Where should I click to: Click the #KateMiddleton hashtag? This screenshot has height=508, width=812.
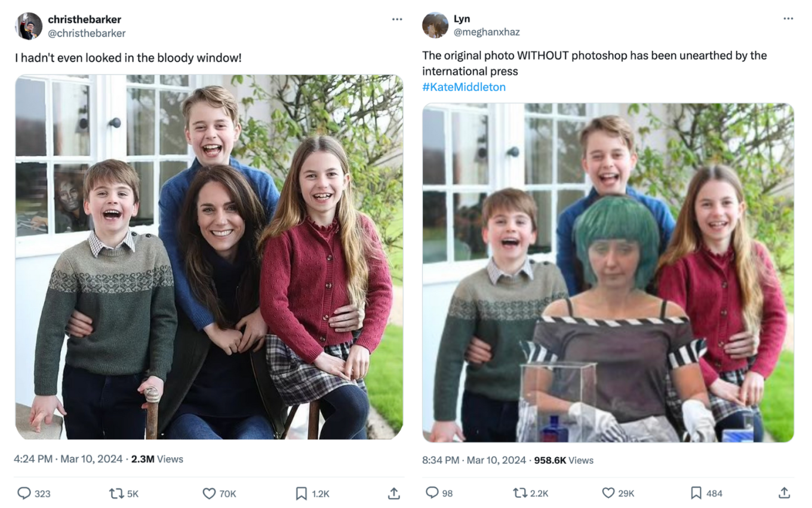click(464, 87)
